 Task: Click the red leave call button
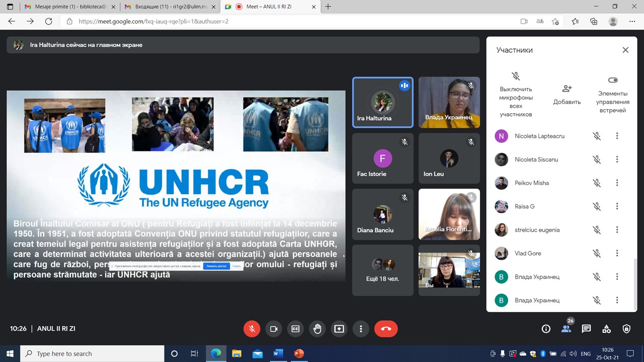tap(386, 329)
